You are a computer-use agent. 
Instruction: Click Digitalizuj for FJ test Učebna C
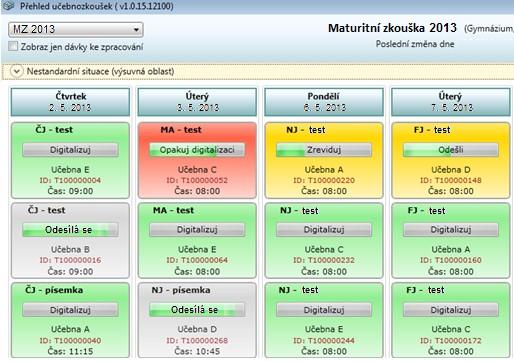click(x=451, y=310)
